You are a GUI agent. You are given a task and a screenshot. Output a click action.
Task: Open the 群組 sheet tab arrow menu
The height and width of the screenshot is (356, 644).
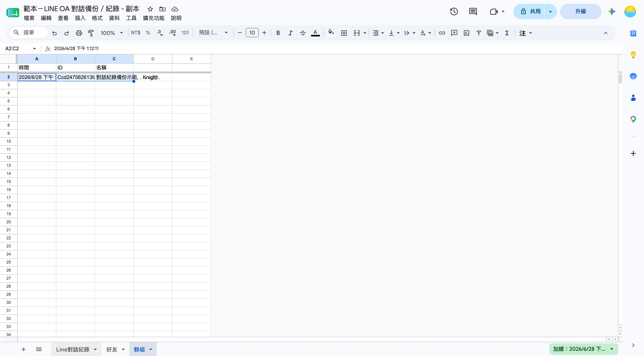coord(151,349)
